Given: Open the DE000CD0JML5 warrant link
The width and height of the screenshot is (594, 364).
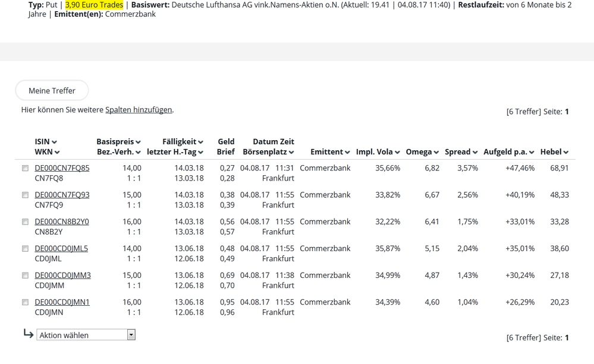Looking at the screenshot, I should point(61,248).
